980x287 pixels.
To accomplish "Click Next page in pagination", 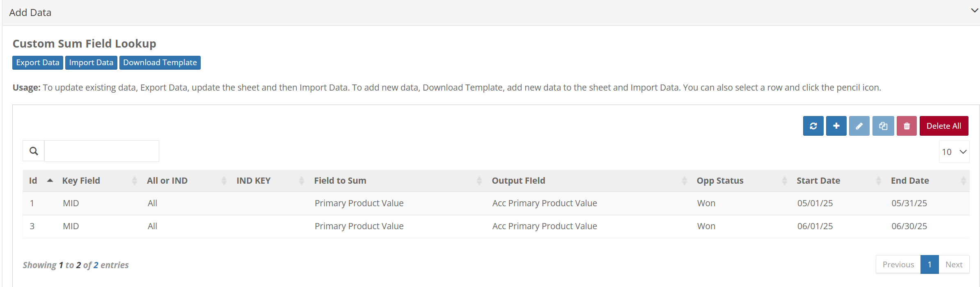I will coord(954,264).
